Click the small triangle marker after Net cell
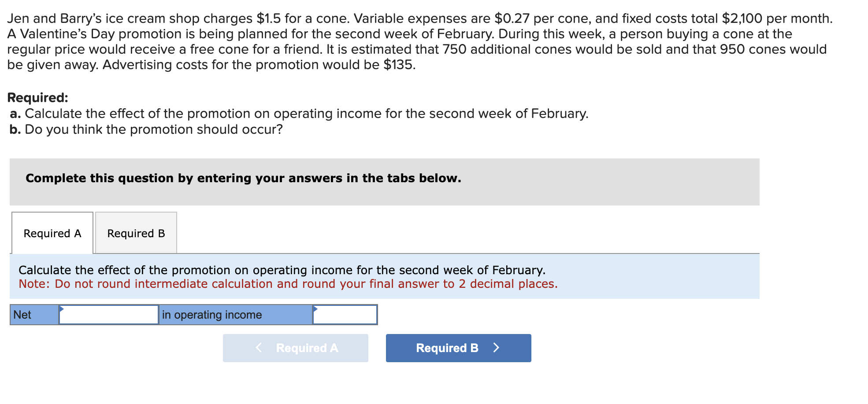Screen dimensions: 868x404 (62, 309)
